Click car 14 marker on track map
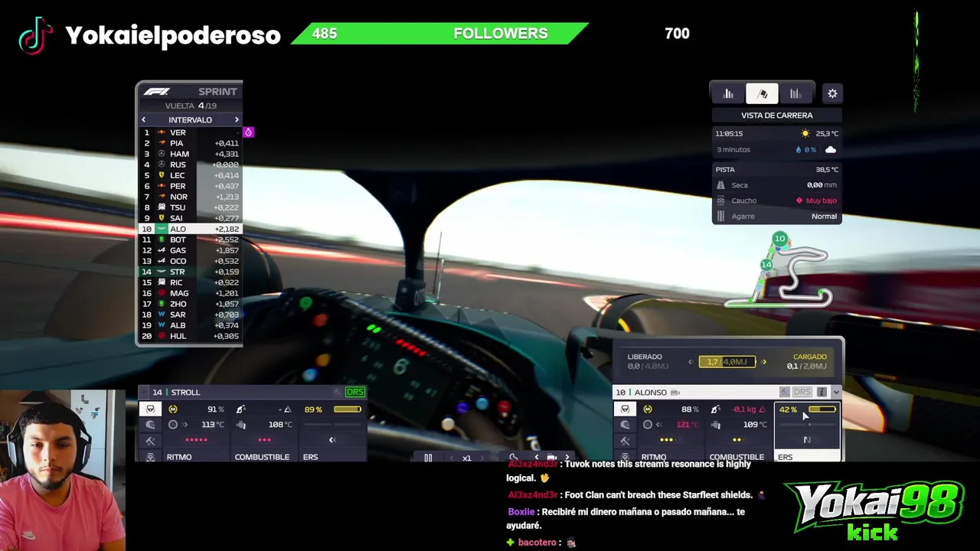This screenshot has width=980, height=551. pos(766,265)
